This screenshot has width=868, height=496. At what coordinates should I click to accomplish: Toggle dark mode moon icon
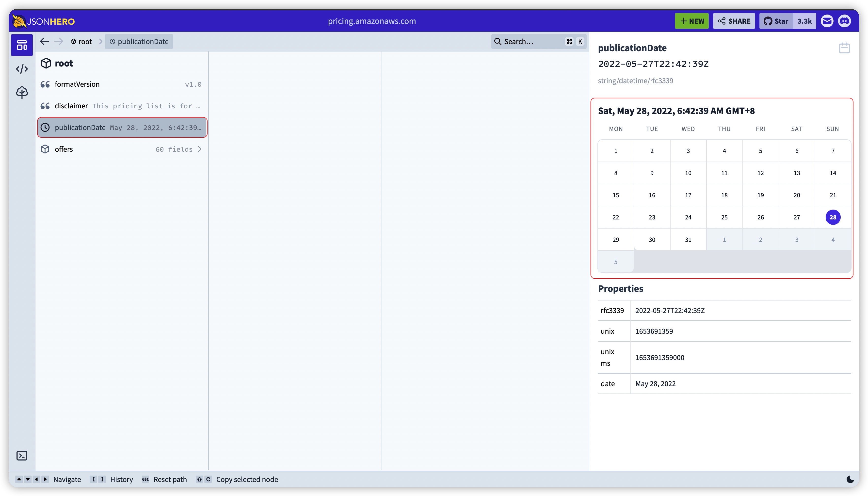coord(850,479)
